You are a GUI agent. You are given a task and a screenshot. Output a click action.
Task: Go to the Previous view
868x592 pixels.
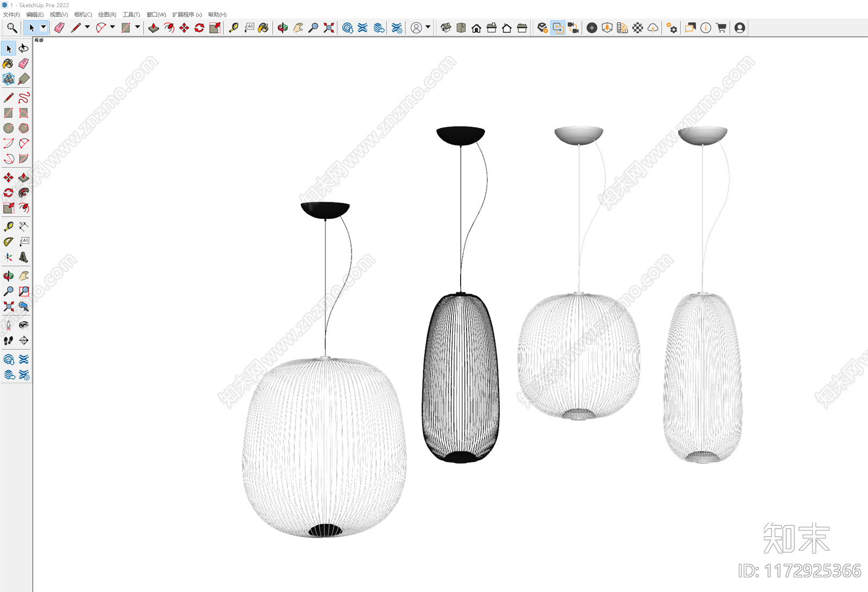tap(23, 307)
